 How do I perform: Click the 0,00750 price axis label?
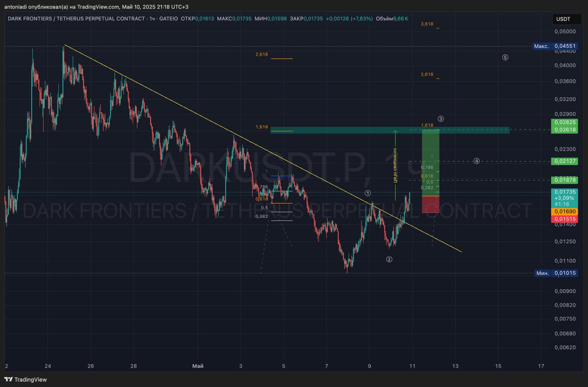[x=565, y=319]
